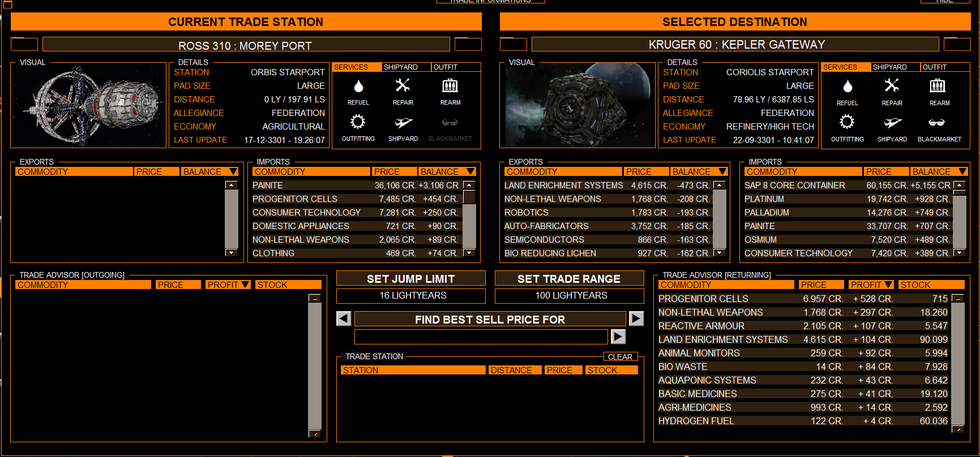The width and height of the screenshot is (980, 457).
Task: Open Outfitting icon for Morey Port
Action: 358,122
